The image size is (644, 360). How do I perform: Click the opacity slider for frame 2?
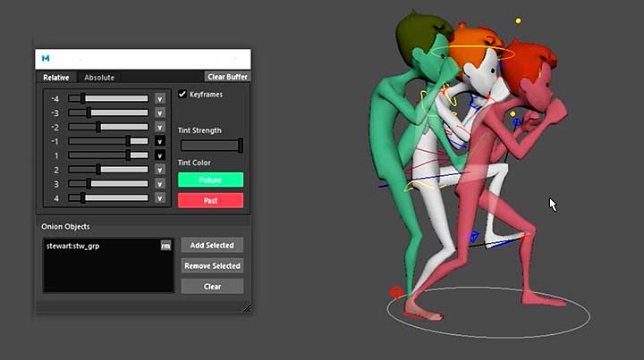(108, 170)
